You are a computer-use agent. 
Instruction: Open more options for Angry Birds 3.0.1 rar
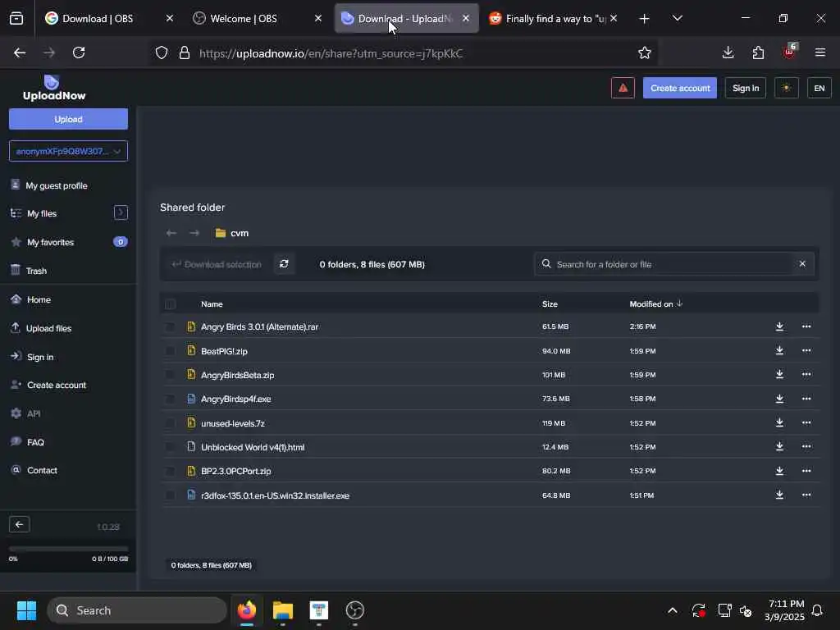pos(806,326)
